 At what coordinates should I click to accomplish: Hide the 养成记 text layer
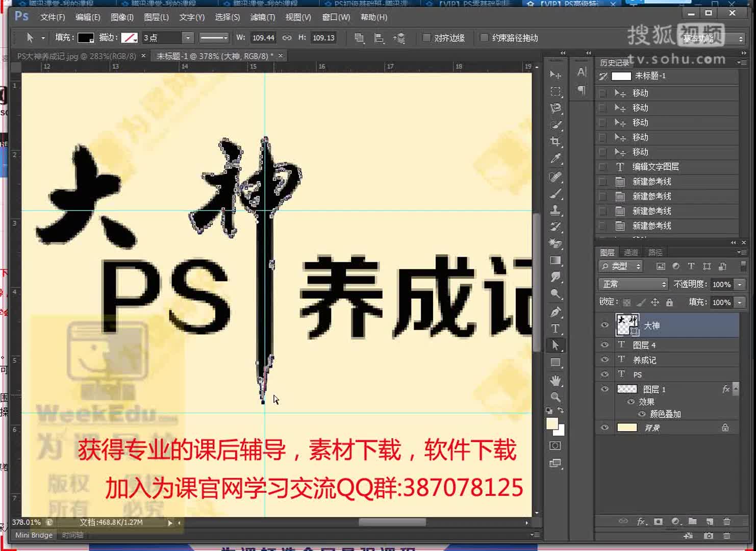(x=605, y=360)
